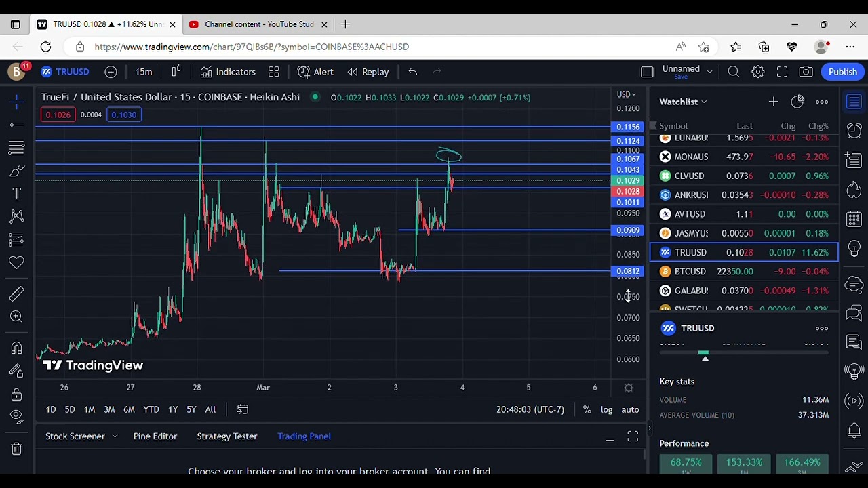Viewport: 868px width, 488px height.
Task: Publish the chart idea
Action: 843,72
